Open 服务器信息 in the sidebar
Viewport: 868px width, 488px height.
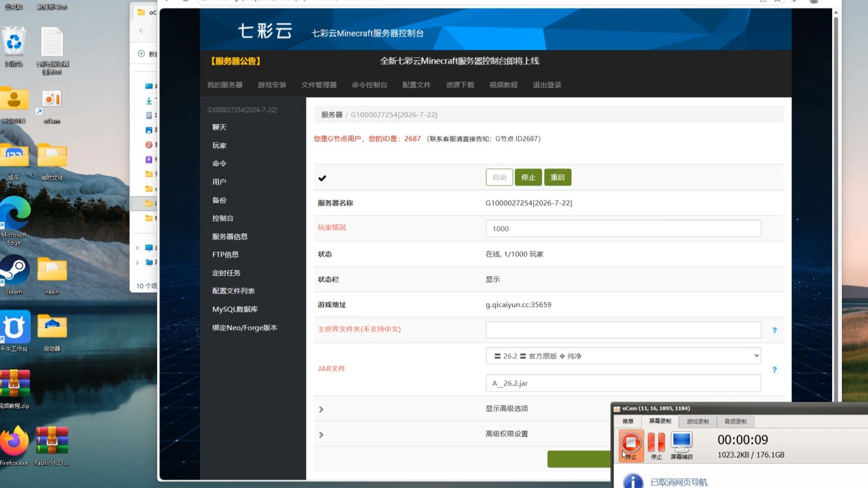230,236
